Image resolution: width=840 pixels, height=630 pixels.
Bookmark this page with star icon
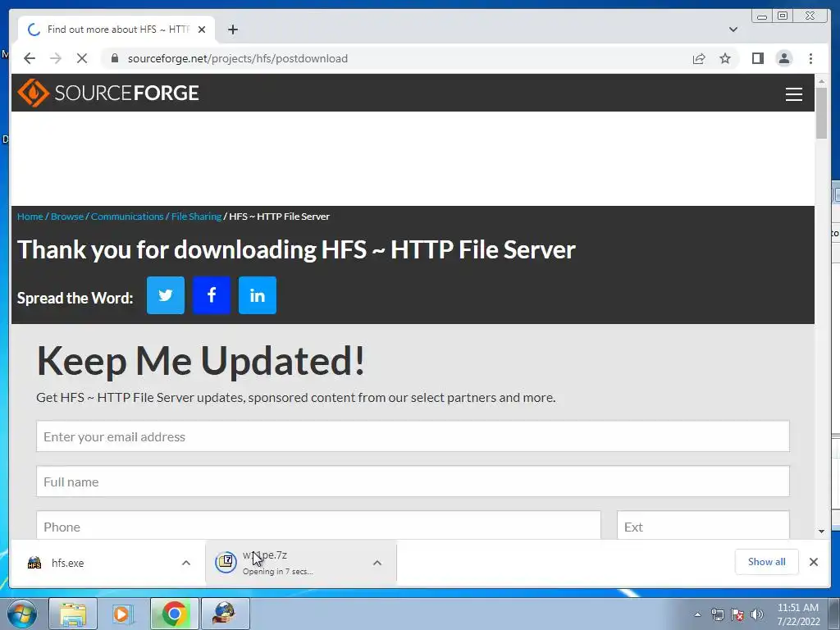click(x=725, y=58)
